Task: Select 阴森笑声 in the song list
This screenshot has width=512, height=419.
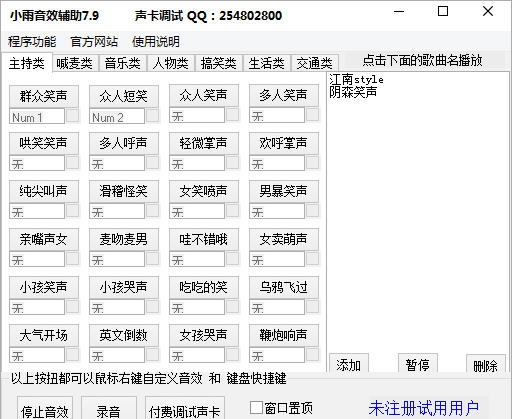Action: pyautogui.click(x=353, y=92)
